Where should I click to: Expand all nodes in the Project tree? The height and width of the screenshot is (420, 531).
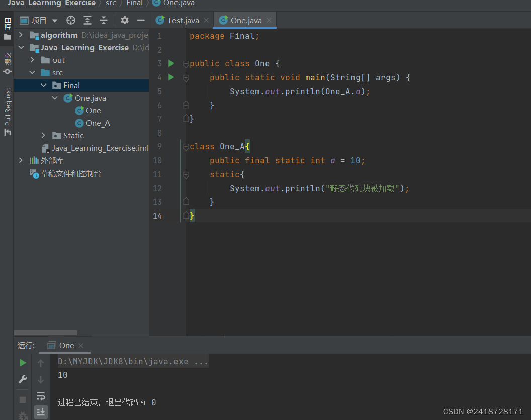87,20
